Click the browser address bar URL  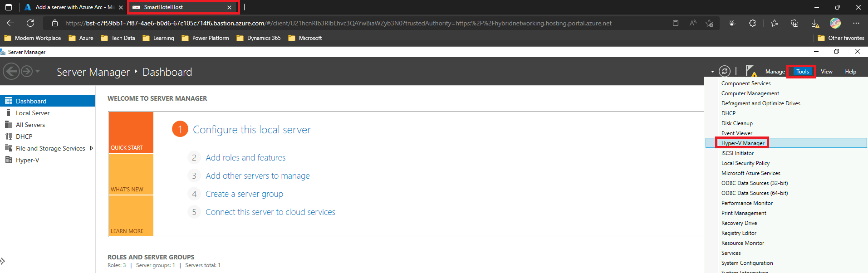coord(338,23)
